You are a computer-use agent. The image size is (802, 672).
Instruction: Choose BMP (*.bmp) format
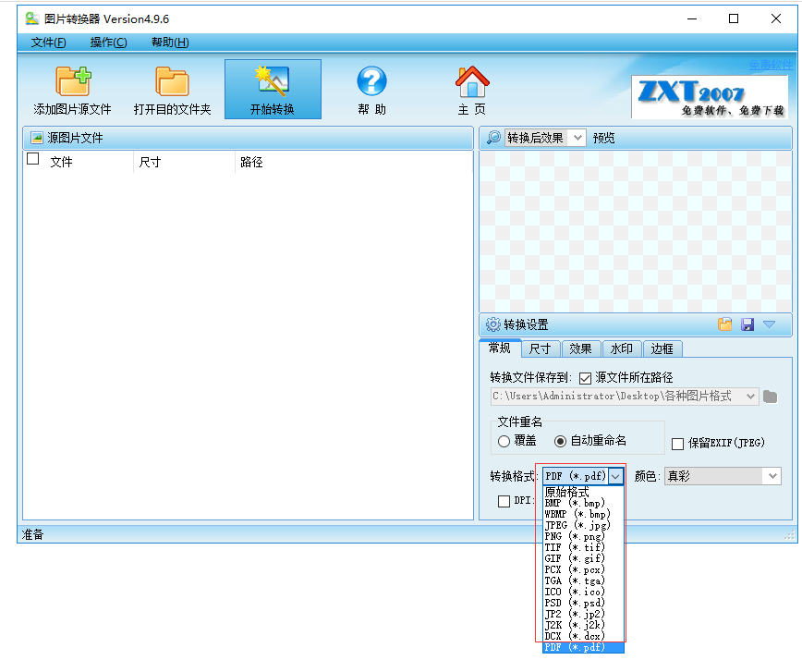[x=583, y=503]
